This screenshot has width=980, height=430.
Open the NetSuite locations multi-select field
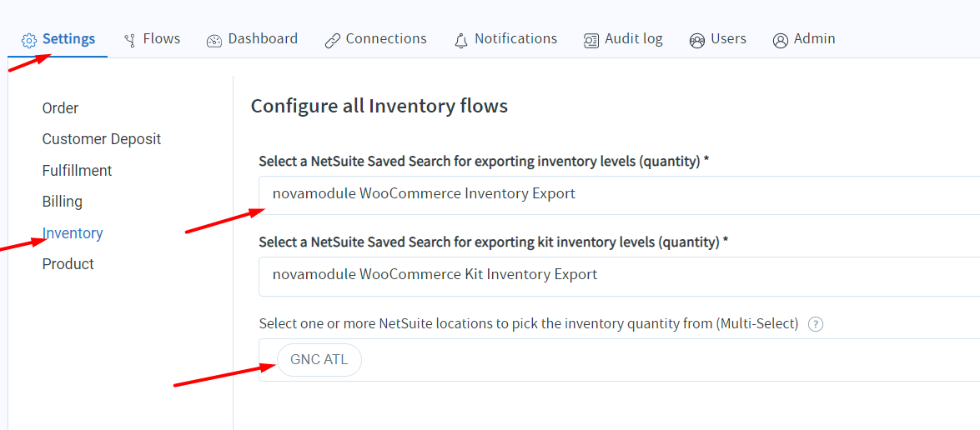point(667,360)
